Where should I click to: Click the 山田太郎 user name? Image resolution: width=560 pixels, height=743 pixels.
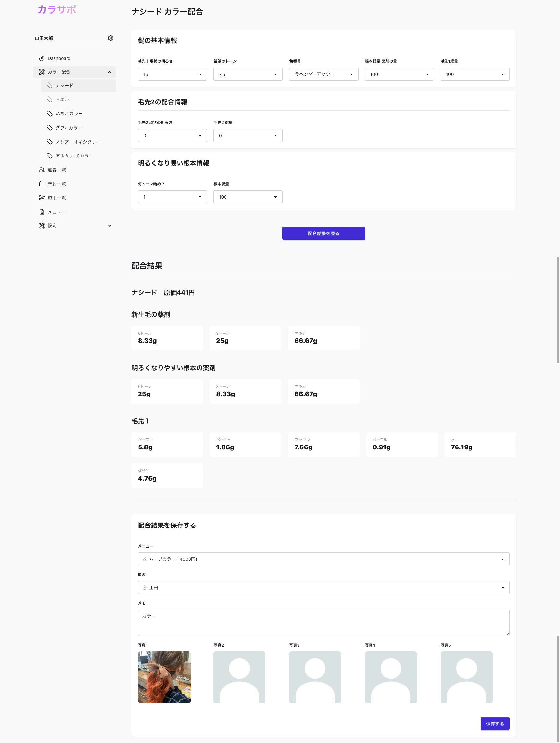pyautogui.click(x=43, y=38)
